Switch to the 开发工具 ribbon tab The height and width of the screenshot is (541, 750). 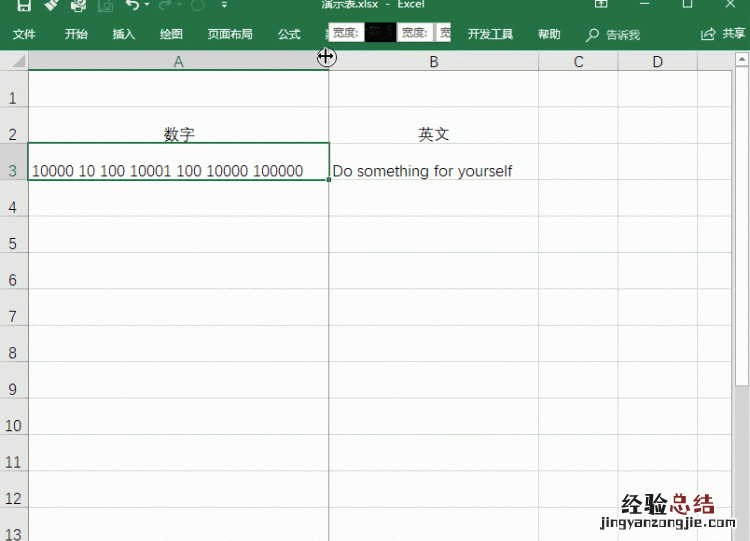click(490, 34)
